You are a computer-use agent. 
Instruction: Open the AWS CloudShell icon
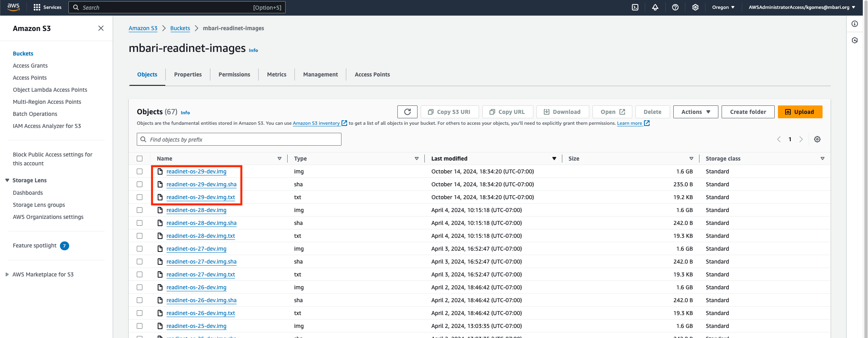[x=635, y=7]
